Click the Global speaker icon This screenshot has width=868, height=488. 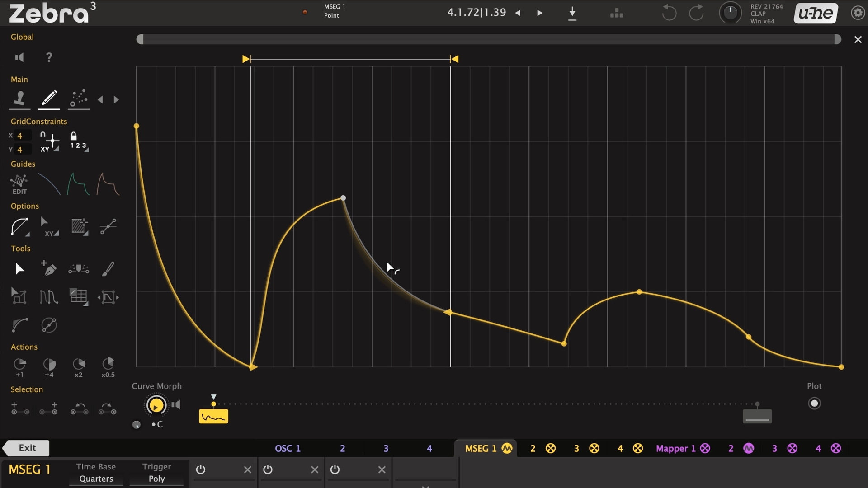pos(19,57)
